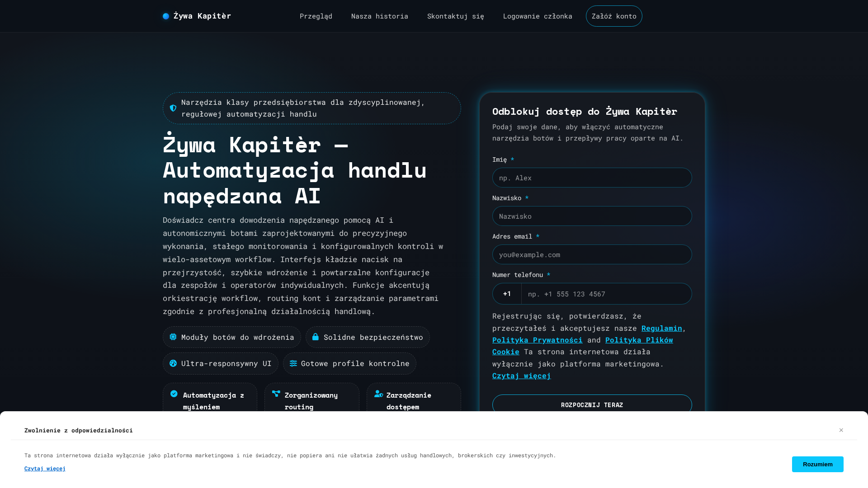Focus the Adres email input field

click(x=592, y=254)
